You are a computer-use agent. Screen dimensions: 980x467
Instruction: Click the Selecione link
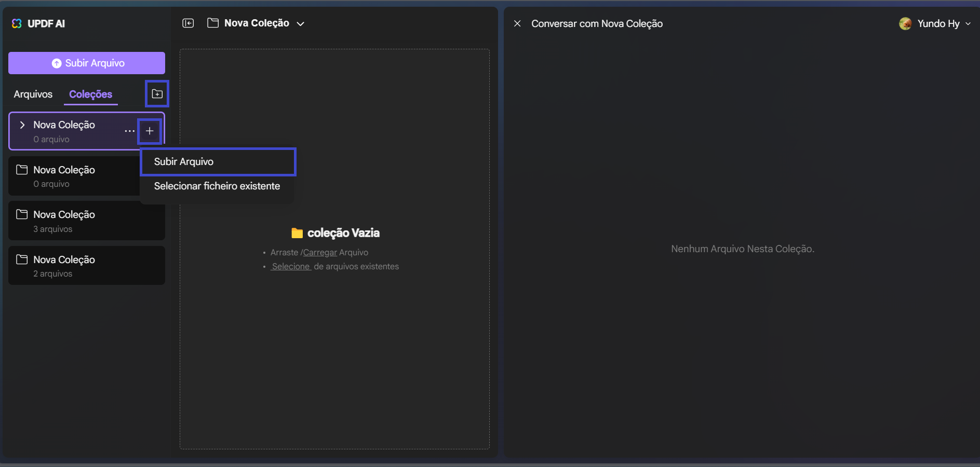coord(291,266)
